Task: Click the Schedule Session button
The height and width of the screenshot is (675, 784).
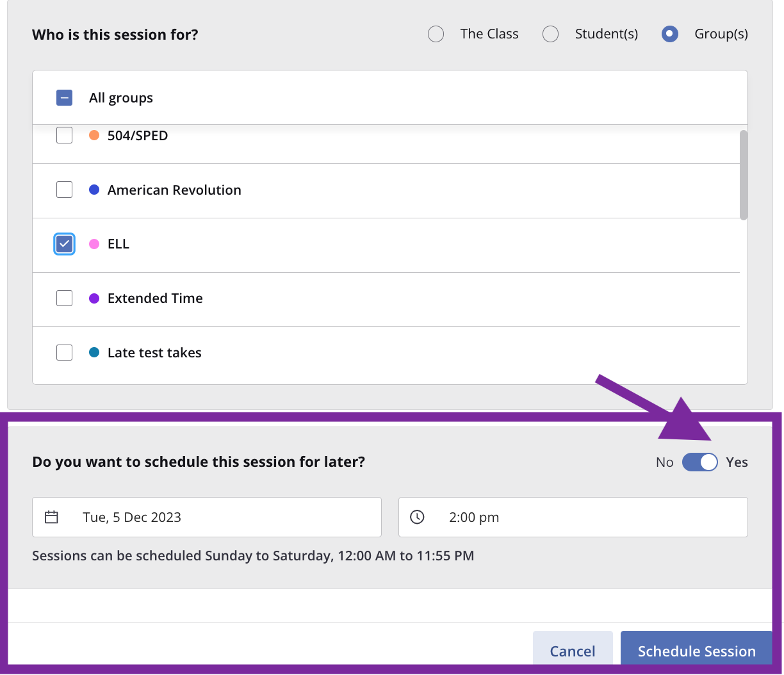Action: tap(696, 651)
